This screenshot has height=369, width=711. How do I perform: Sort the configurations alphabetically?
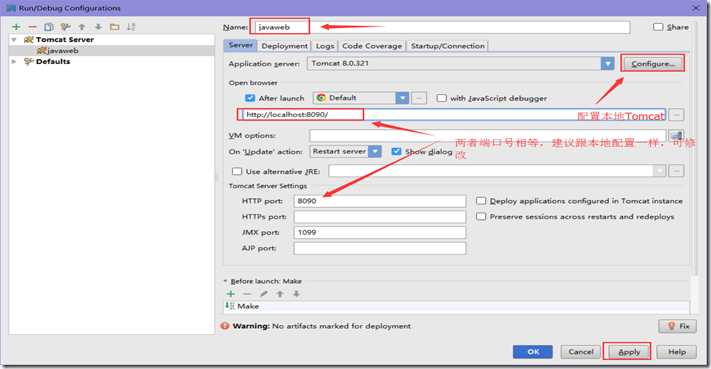point(131,27)
